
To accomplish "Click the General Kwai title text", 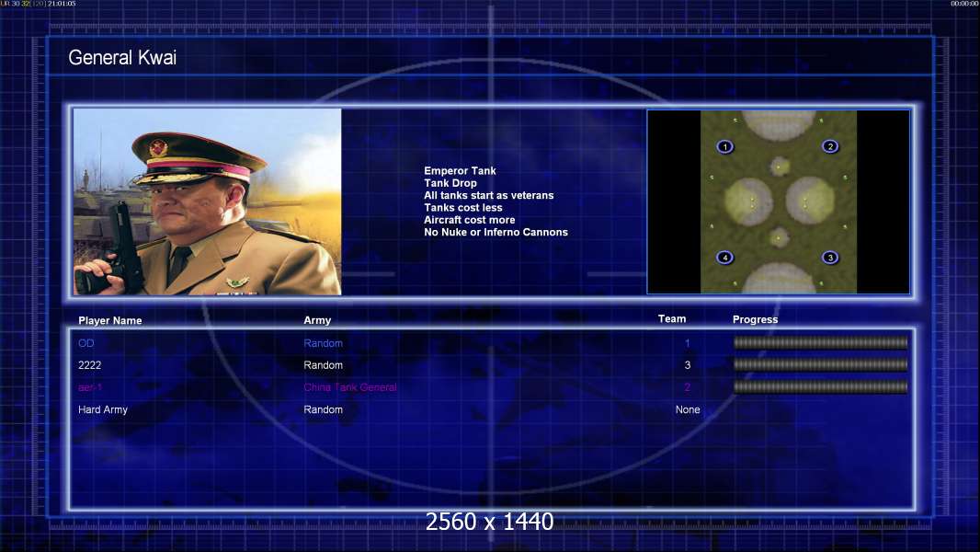I will point(122,58).
